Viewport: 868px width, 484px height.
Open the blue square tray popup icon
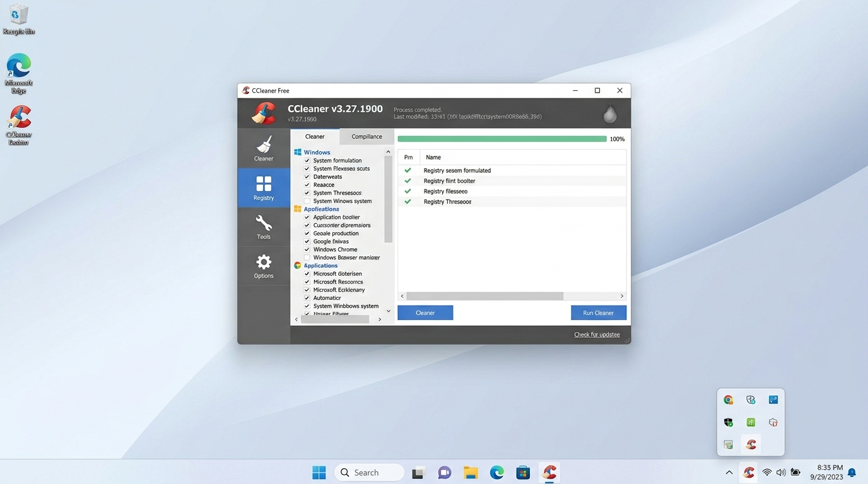pyautogui.click(x=773, y=400)
